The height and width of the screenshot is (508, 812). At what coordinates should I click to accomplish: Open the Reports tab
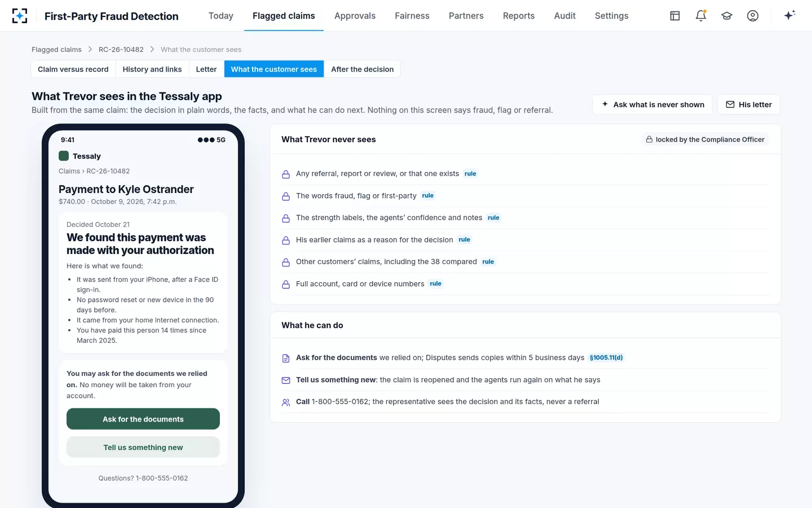[x=519, y=16]
